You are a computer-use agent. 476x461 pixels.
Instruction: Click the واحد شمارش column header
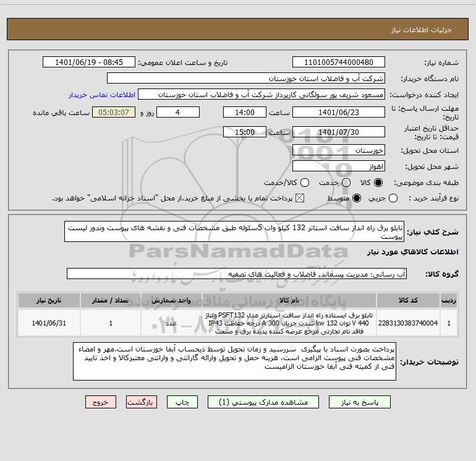pyautogui.click(x=171, y=300)
